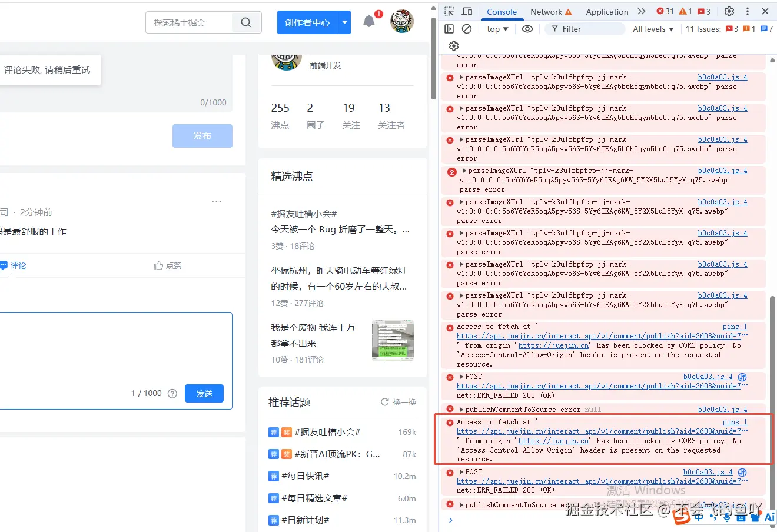Click the console prompt caret at the bottom
This screenshot has height=532, width=777.
click(451, 520)
